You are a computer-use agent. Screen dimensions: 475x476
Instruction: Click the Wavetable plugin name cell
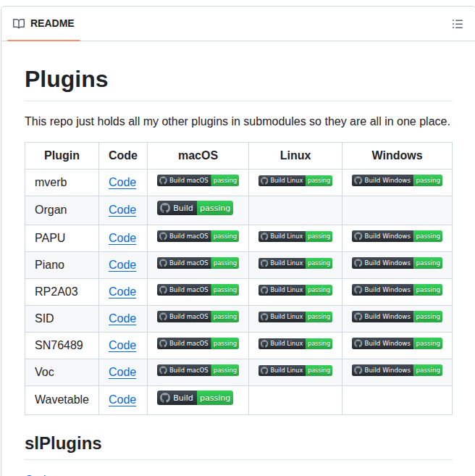point(62,400)
